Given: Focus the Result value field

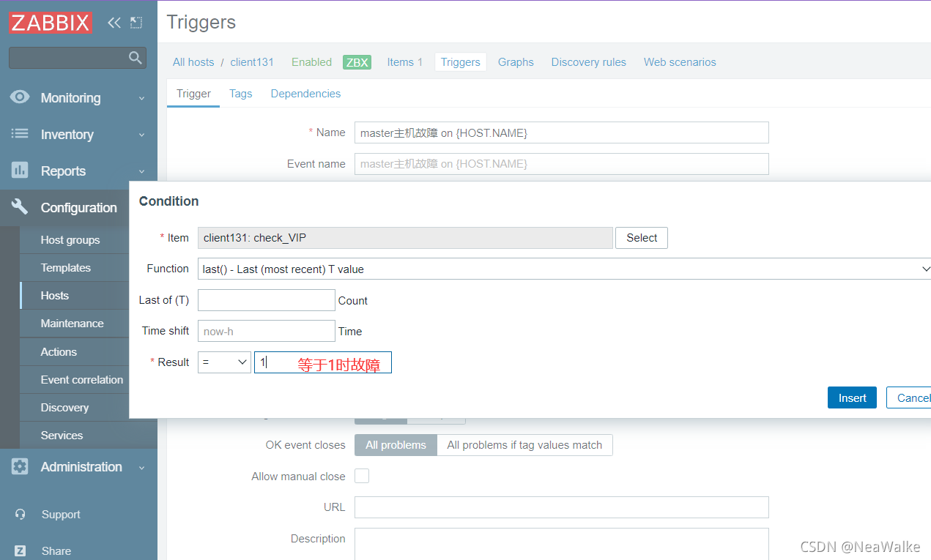Looking at the screenshot, I should 323,362.
